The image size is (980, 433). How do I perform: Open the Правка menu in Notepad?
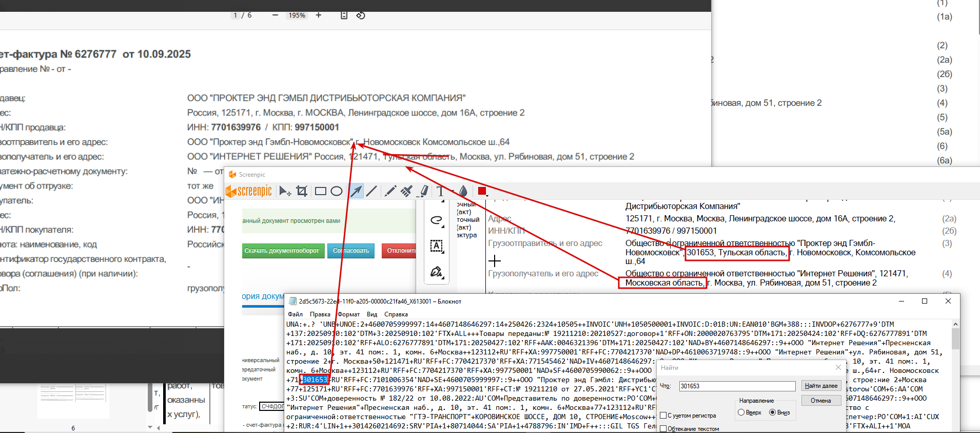320,314
